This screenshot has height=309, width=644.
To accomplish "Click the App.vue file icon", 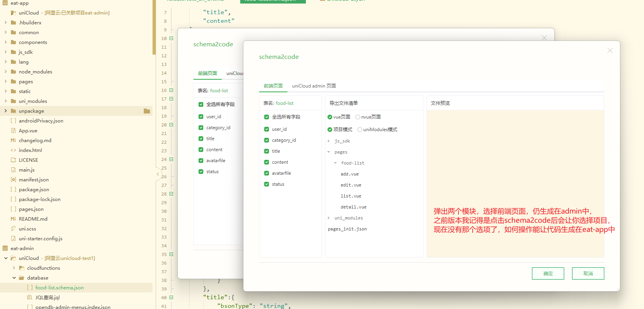I will pyautogui.click(x=13, y=131).
